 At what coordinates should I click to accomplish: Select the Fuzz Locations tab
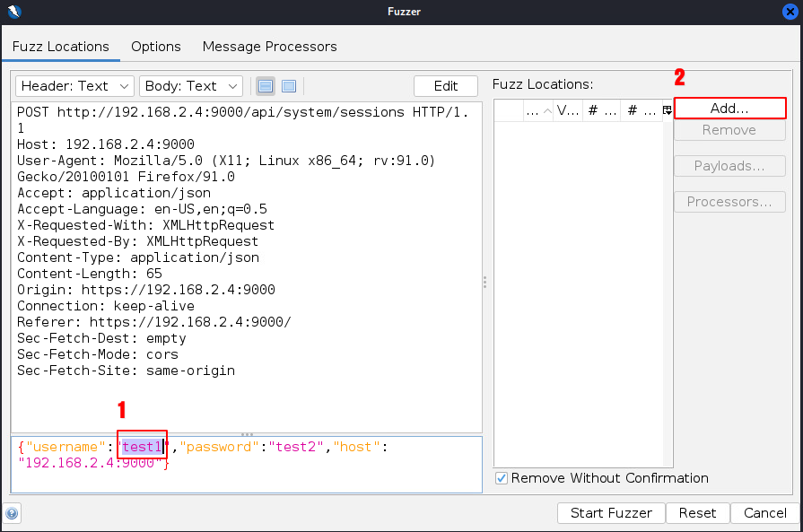click(x=60, y=47)
